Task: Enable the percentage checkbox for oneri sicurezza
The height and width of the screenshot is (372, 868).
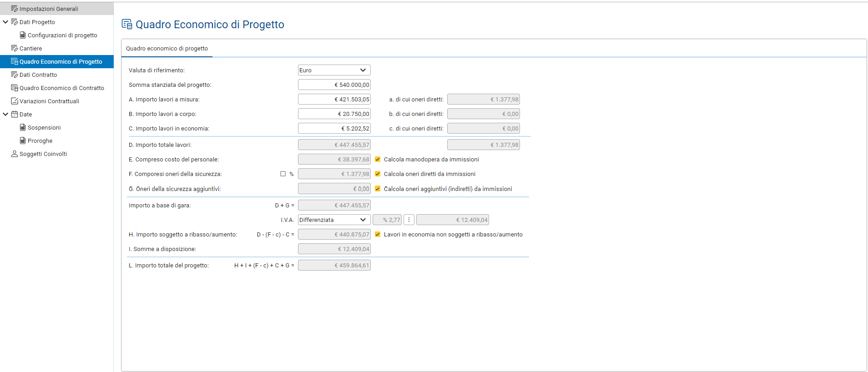Action: coord(283,174)
